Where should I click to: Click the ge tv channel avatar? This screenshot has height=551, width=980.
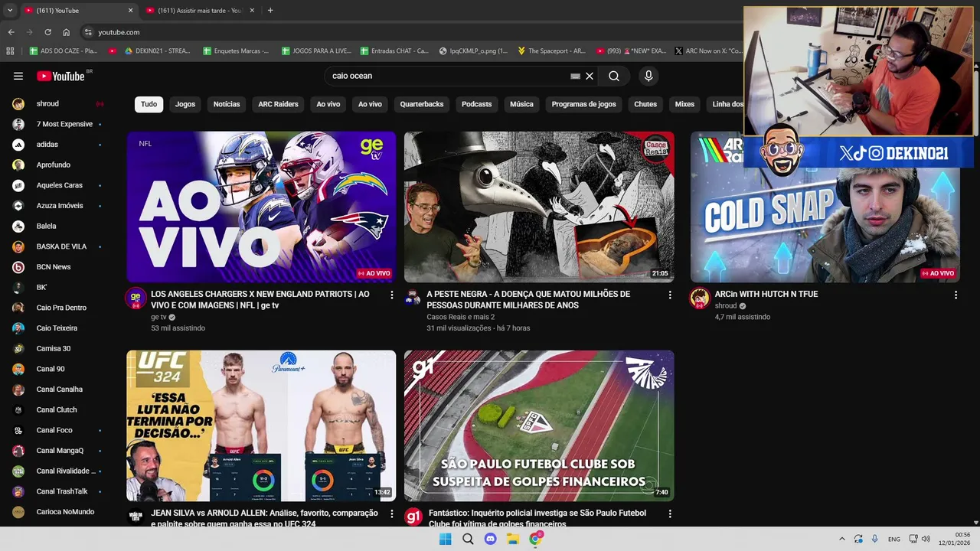point(136,298)
